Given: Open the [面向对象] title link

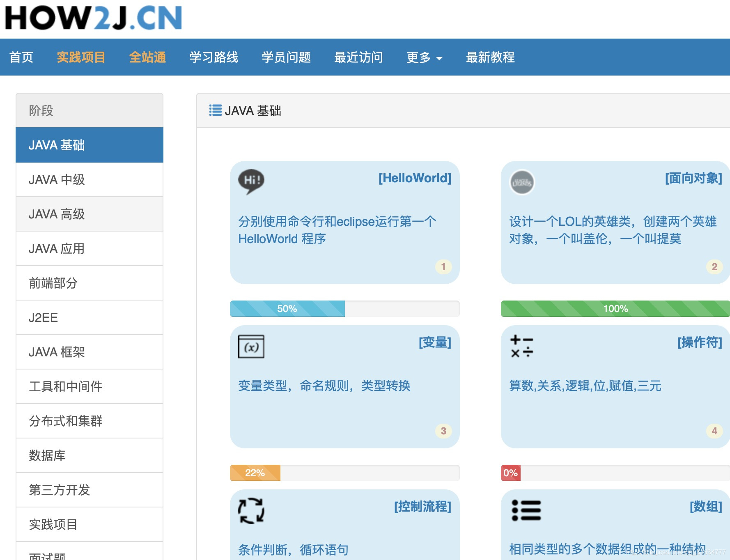Looking at the screenshot, I should point(693,178).
